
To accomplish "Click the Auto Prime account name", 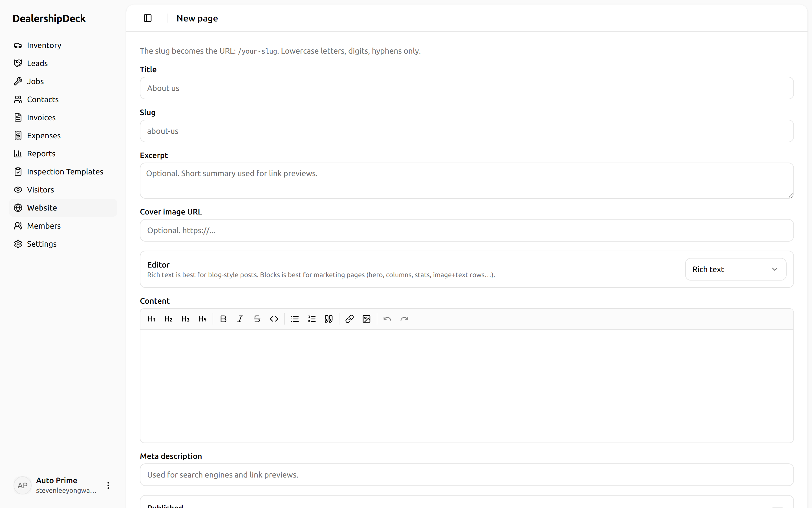I will (x=57, y=480).
